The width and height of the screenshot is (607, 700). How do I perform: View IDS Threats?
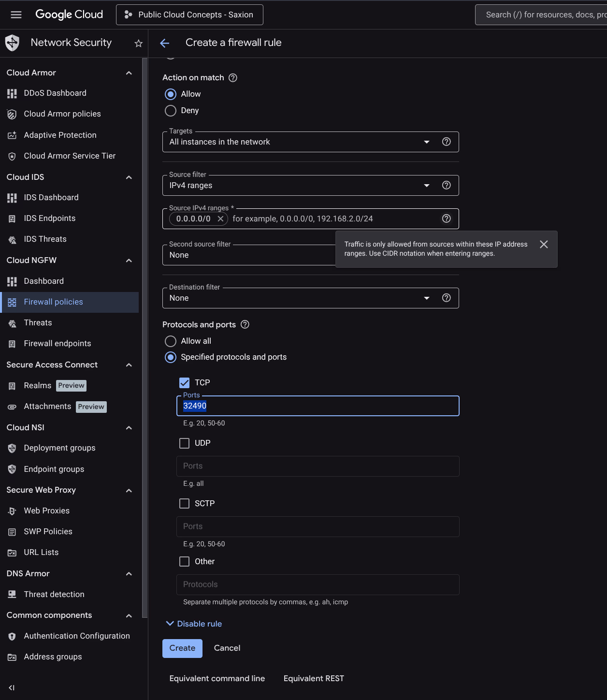pos(45,239)
